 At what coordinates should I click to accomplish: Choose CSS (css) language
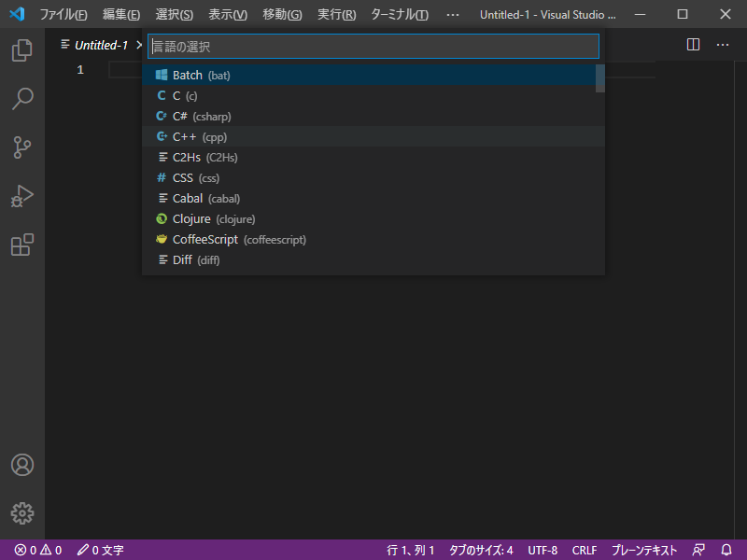tap(373, 177)
